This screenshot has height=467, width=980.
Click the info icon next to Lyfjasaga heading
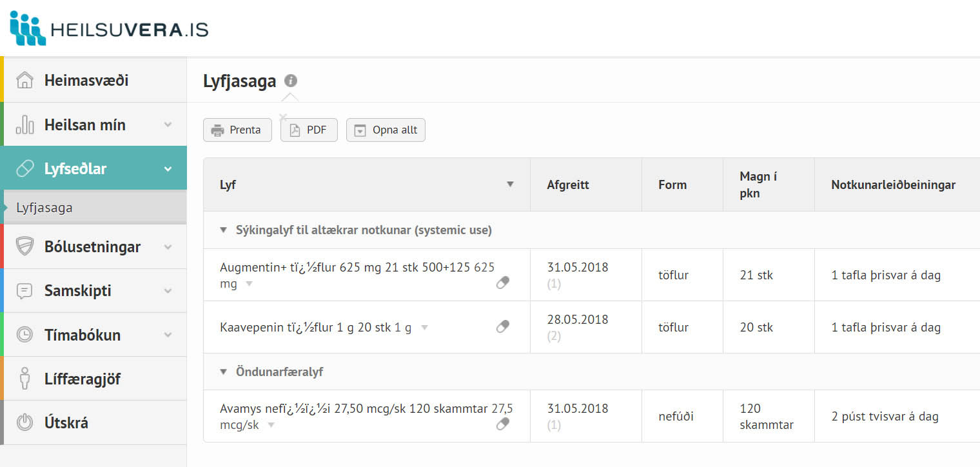point(291,81)
